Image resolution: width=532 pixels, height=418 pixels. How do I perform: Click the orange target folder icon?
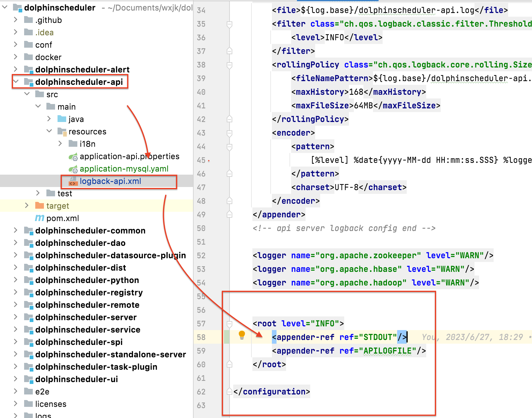(40, 206)
